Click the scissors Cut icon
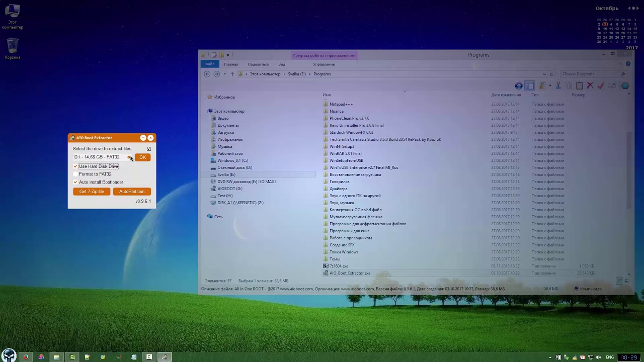644x362 pixels. click(x=558, y=86)
